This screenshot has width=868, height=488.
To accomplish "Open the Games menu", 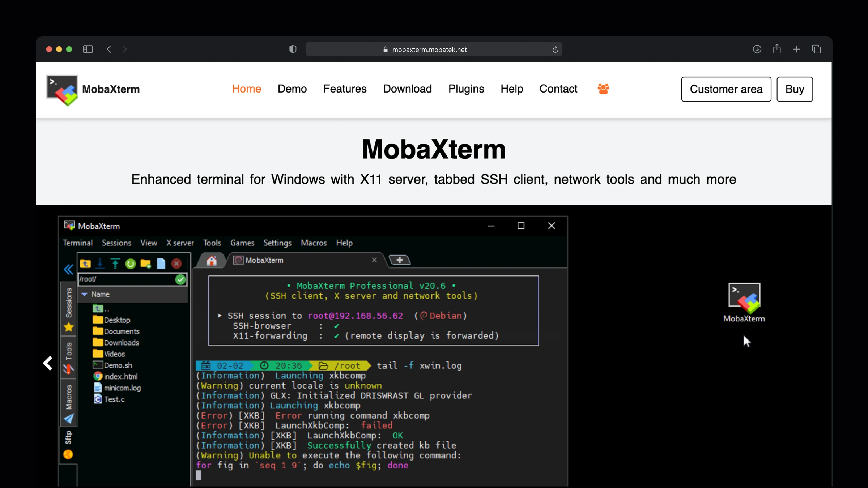I will coord(242,243).
